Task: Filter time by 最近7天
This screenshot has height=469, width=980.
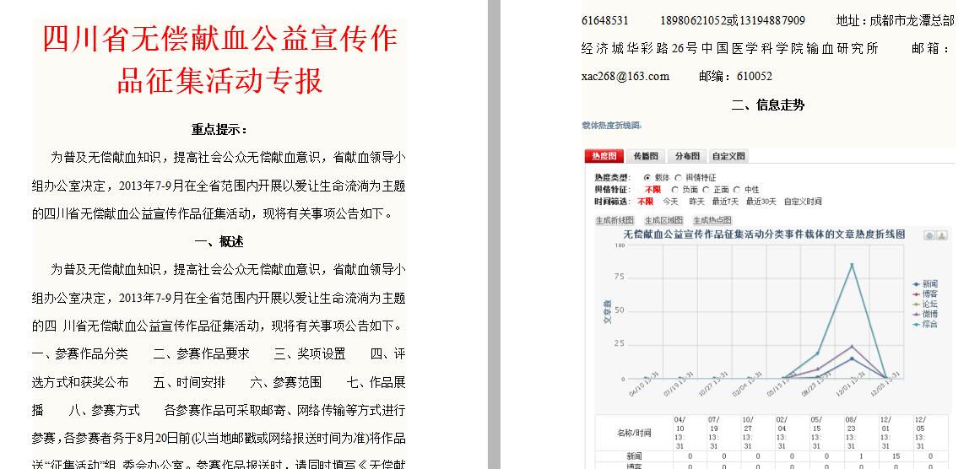Action: click(x=725, y=202)
